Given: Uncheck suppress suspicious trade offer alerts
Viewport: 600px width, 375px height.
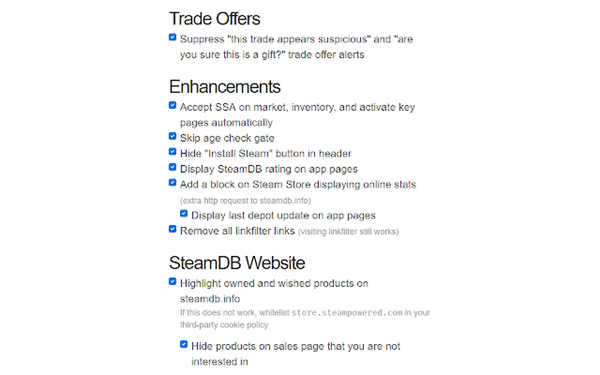Looking at the screenshot, I should pyautogui.click(x=173, y=37).
